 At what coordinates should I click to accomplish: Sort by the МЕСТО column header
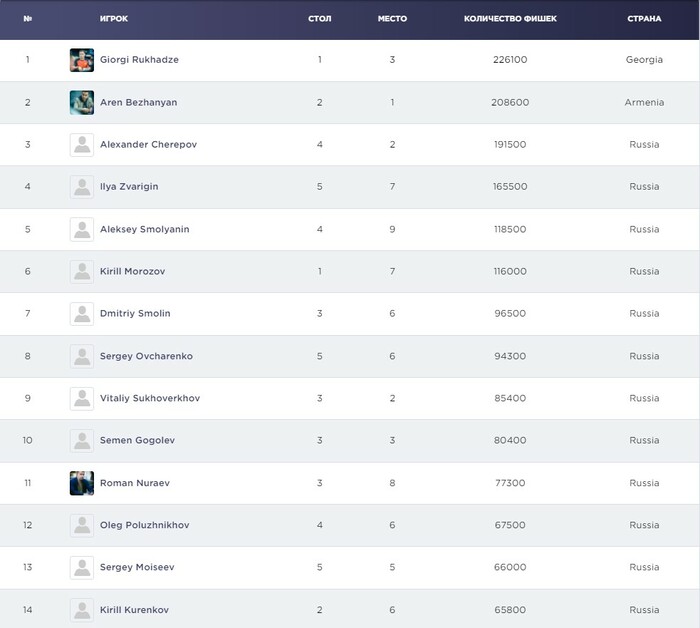392,19
